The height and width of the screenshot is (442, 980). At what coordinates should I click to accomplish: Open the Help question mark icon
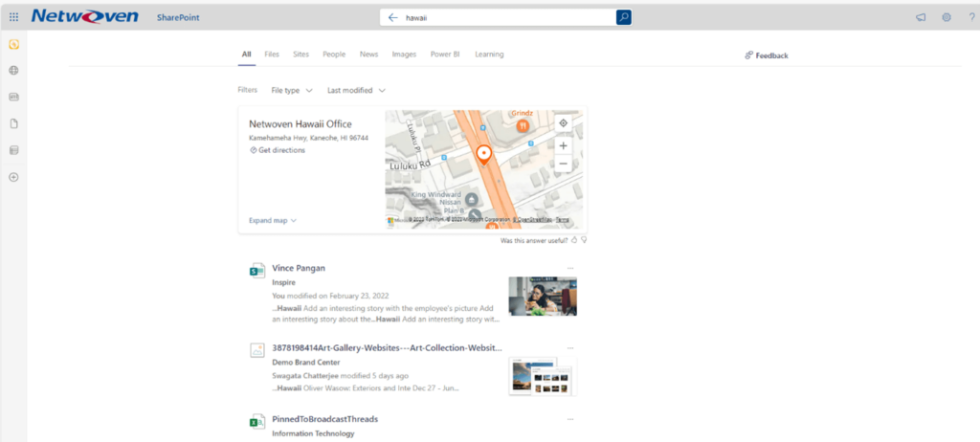tap(971, 17)
